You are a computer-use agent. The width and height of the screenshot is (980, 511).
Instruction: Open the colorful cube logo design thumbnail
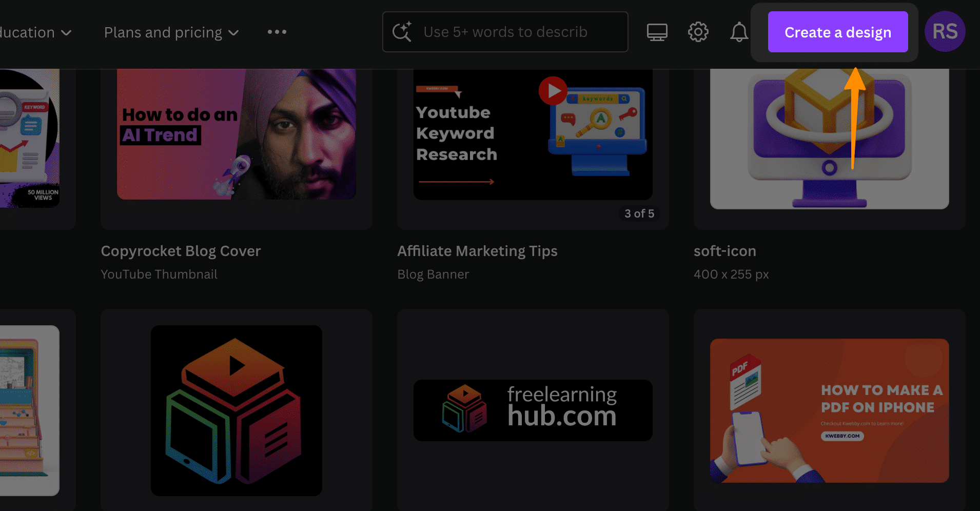[237, 410]
